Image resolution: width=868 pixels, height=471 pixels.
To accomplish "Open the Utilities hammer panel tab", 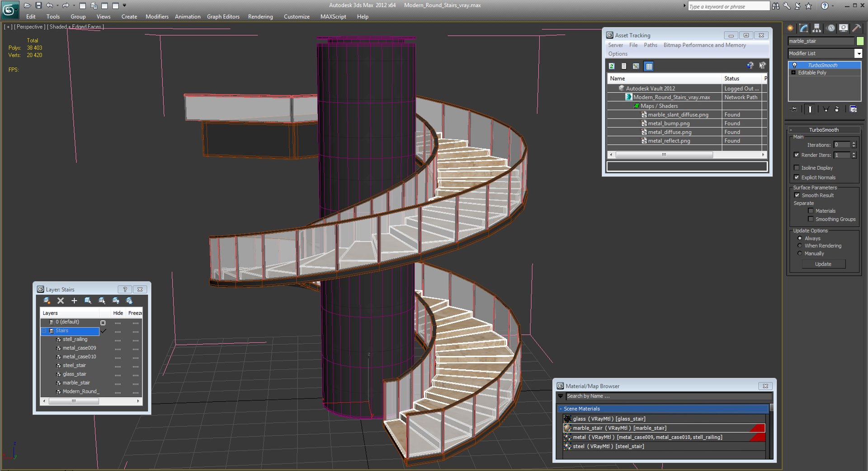I will coord(856,28).
